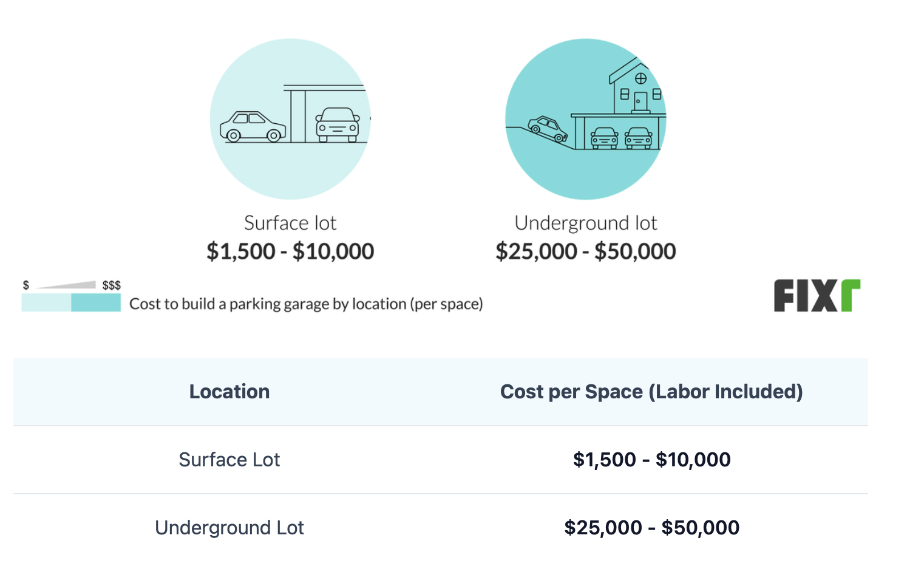
Task: Select the Underground Lot table row label
Action: pos(229,528)
